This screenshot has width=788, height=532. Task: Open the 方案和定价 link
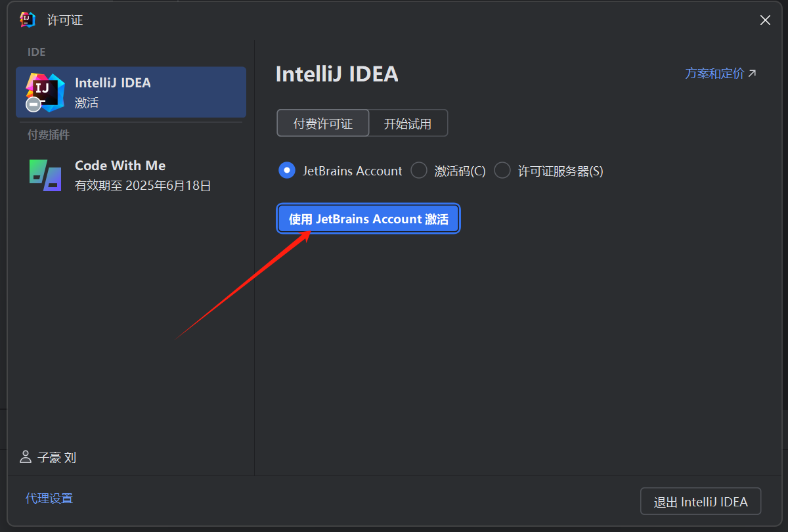714,74
